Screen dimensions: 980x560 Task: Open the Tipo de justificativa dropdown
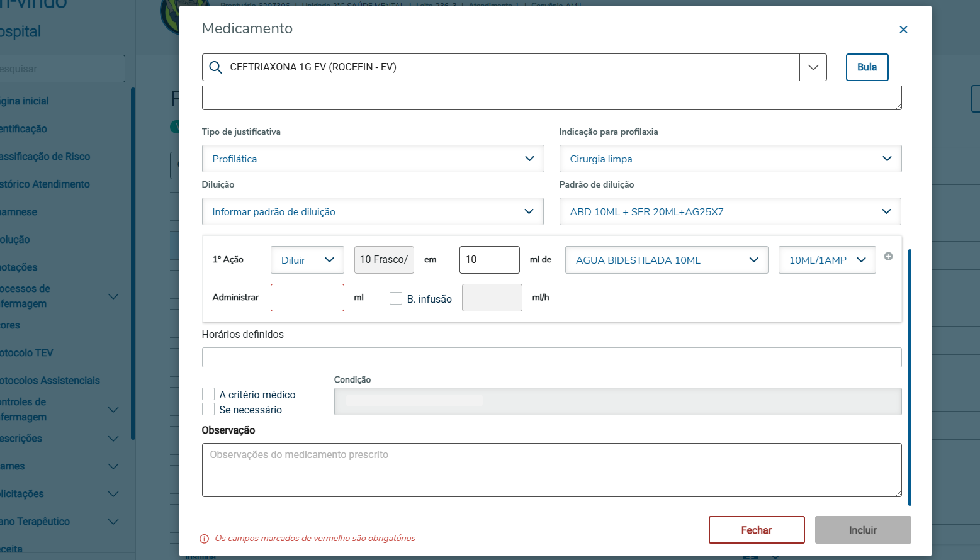click(373, 159)
